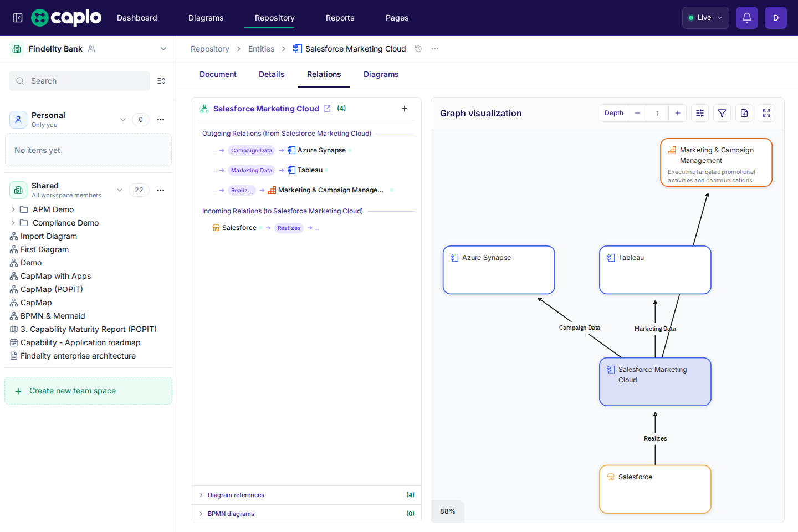Viewport: 798px width, 532px height.
Task: Click Repository breadcrumb link
Action: coord(210,49)
